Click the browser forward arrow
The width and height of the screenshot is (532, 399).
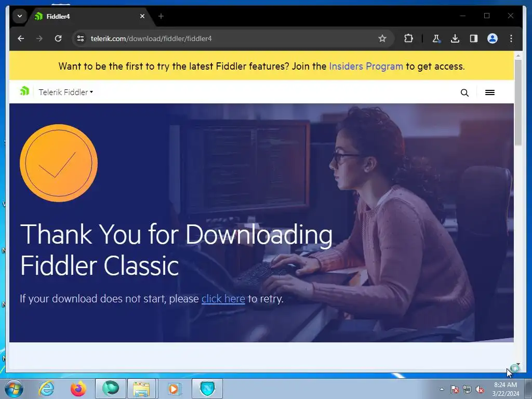(39, 38)
